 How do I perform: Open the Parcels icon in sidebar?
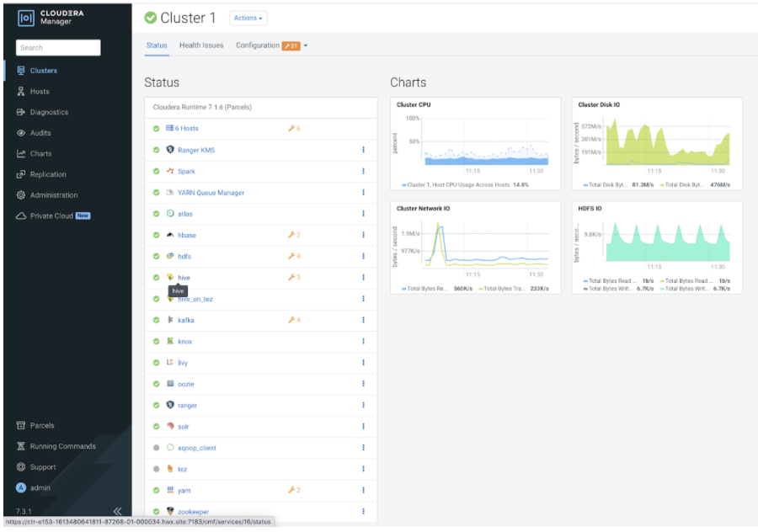(21, 426)
